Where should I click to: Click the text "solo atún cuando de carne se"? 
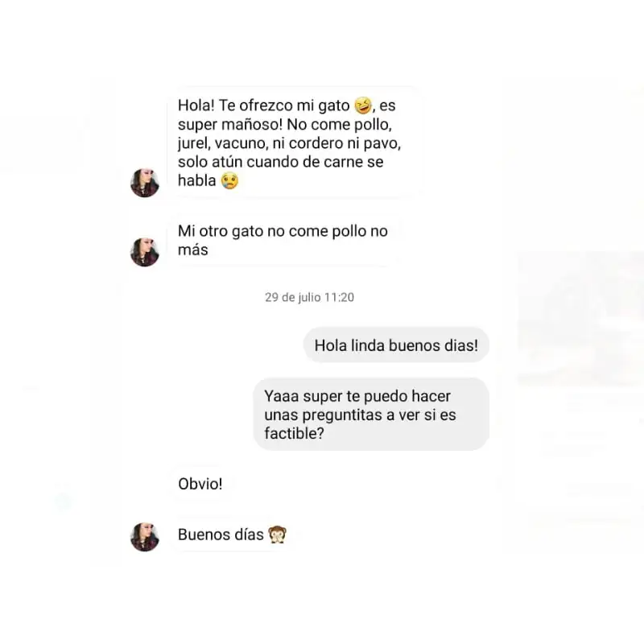(280, 162)
